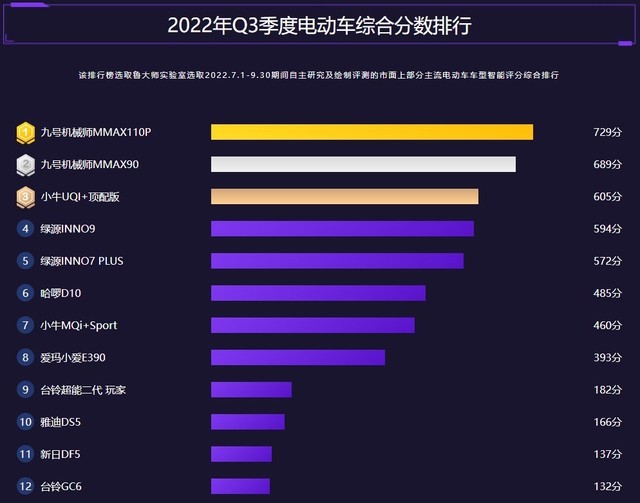Click the rank 9 number badge
The height and width of the screenshot is (503, 640).
[x=25, y=390]
